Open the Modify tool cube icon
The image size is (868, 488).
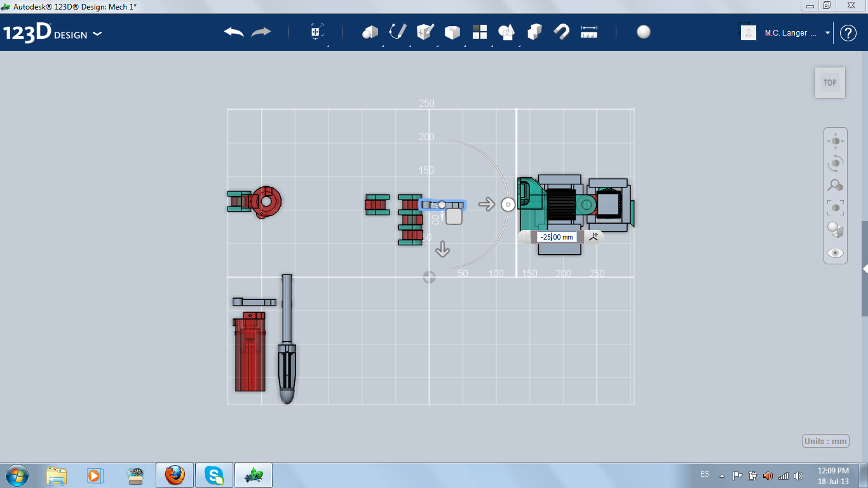click(x=452, y=32)
